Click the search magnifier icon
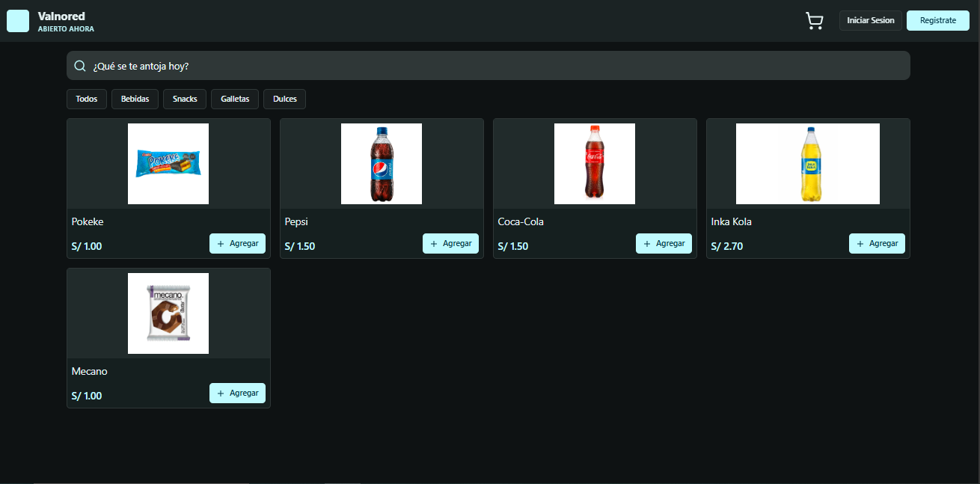The width and height of the screenshot is (980, 484). click(80, 66)
